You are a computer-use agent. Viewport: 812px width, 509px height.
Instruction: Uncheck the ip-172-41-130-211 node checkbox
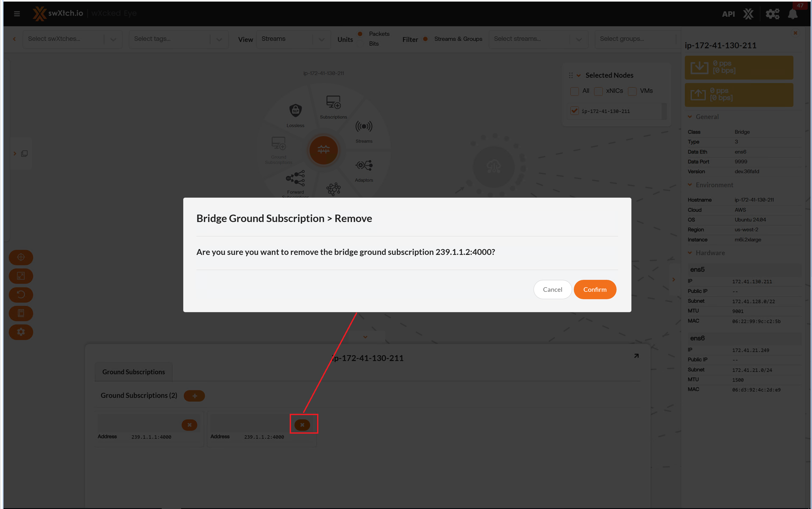[574, 111]
